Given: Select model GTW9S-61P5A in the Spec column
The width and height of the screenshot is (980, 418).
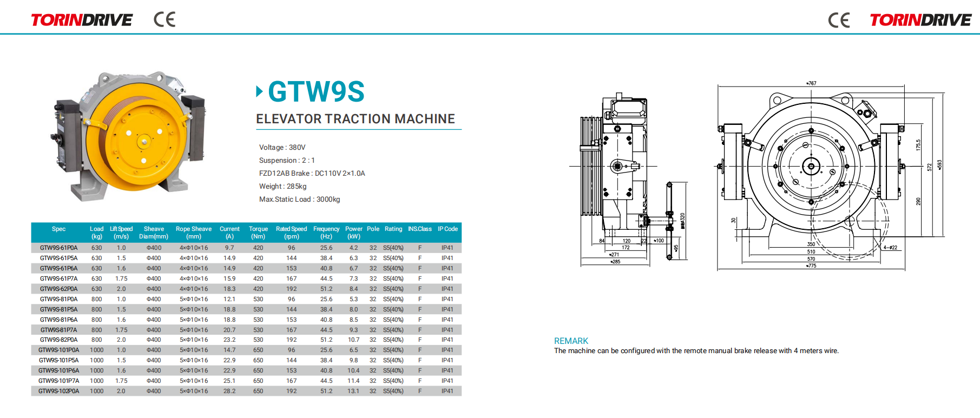Looking at the screenshot, I should point(58,258).
